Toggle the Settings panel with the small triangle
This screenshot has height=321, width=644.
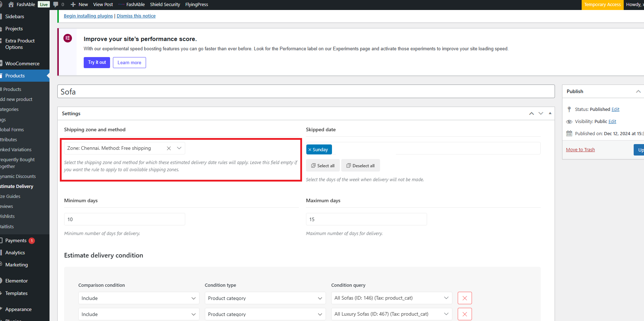[x=550, y=113]
